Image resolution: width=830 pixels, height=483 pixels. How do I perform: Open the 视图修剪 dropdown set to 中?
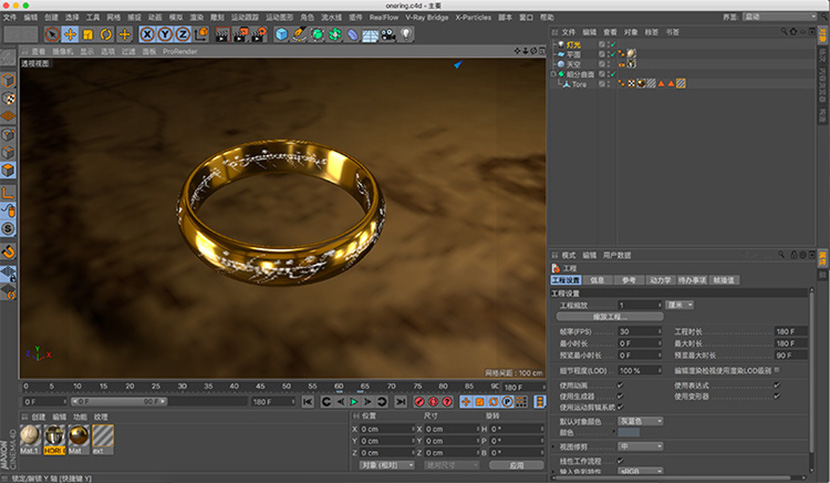click(x=640, y=446)
